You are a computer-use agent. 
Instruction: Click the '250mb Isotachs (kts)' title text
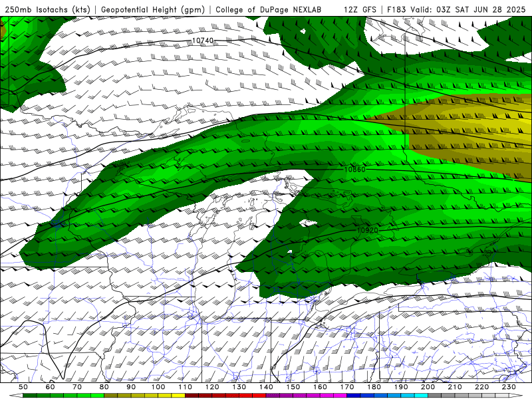[x=48, y=9]
